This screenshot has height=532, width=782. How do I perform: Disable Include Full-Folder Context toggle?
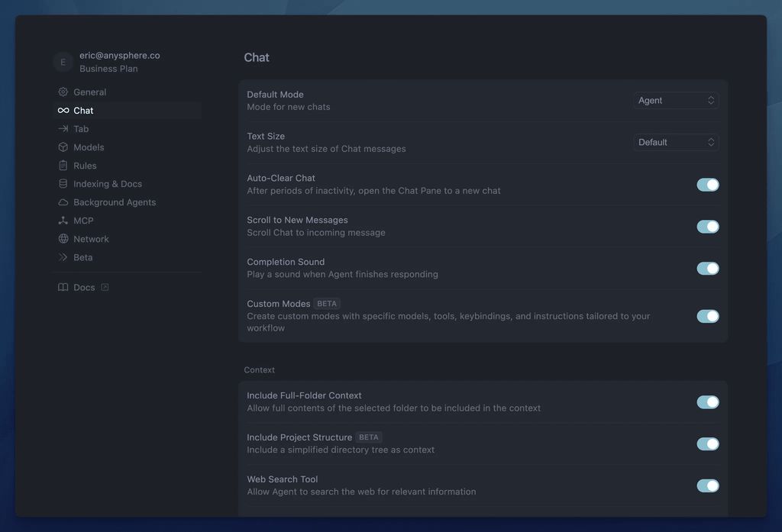coord(707,402)
